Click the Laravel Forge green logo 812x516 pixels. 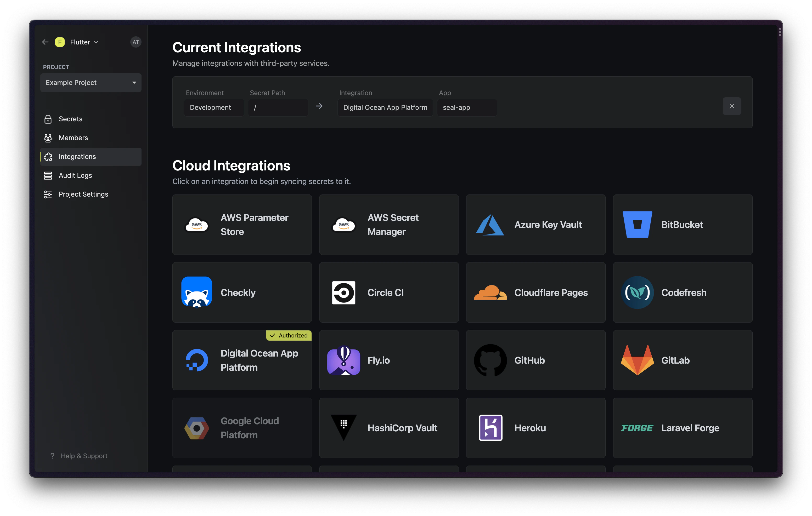point(637,428)
